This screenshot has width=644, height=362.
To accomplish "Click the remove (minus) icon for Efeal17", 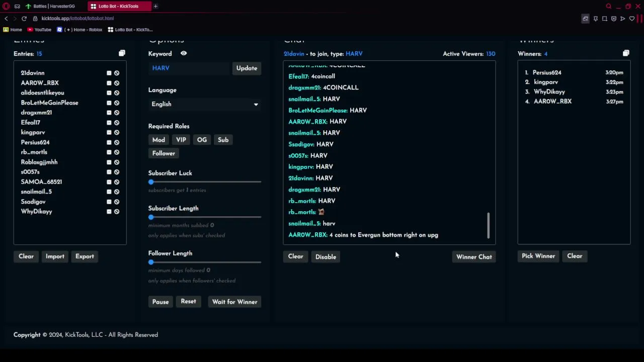I will (109, 123).
